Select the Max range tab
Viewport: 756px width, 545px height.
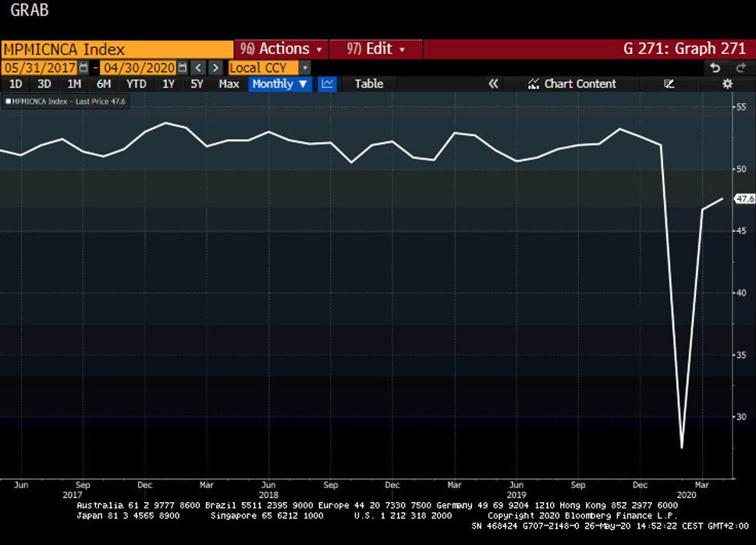[229, 84]
